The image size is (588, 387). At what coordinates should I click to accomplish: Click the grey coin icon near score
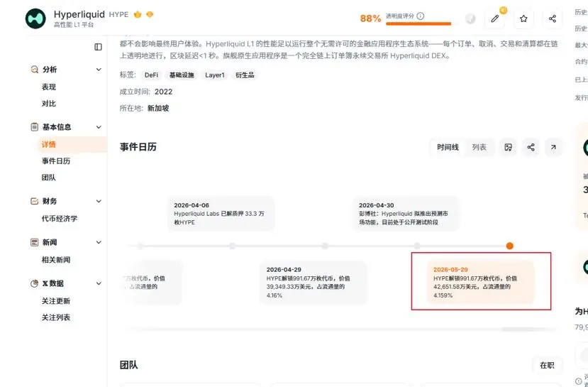(x=470, y=18)
